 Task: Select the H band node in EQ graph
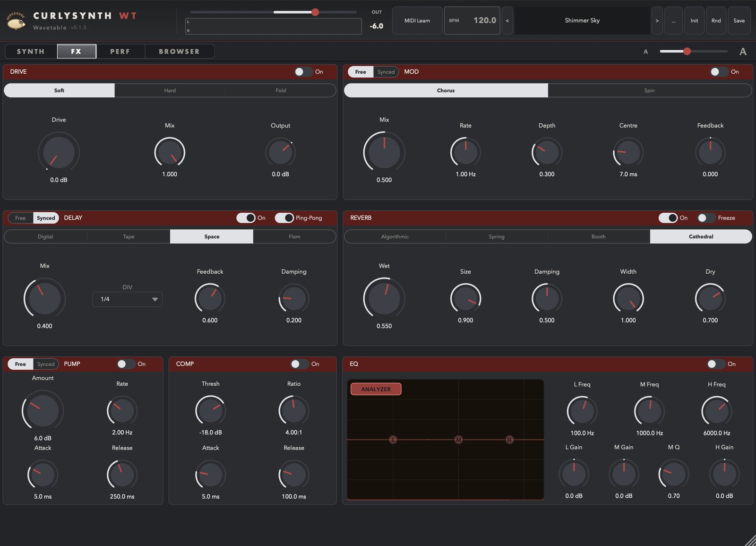click(509, 440)
